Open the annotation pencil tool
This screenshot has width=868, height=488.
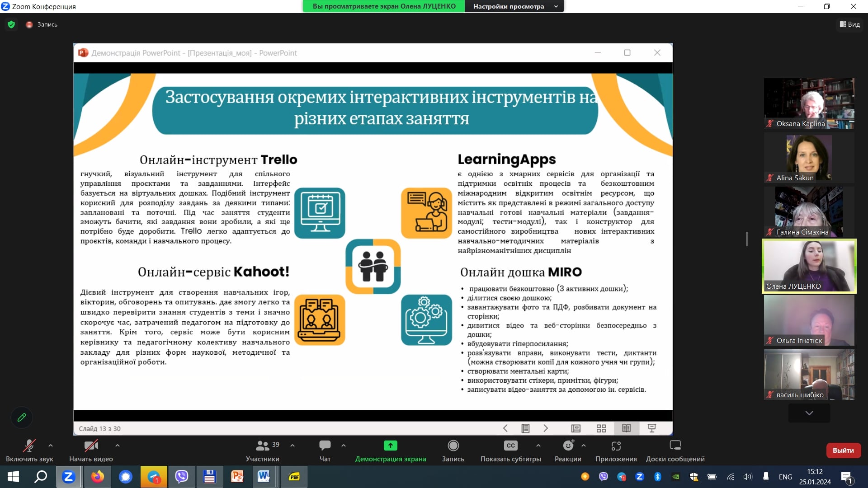click(x=22, y=417)
